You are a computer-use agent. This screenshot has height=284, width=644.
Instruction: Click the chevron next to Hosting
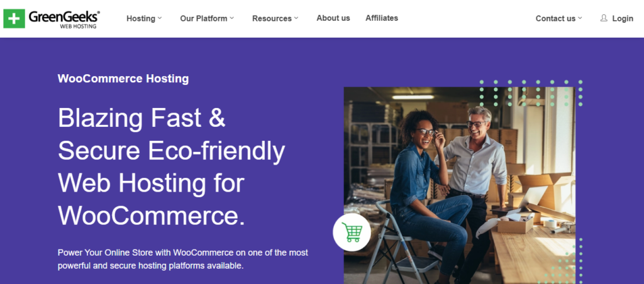click(160, 18)
